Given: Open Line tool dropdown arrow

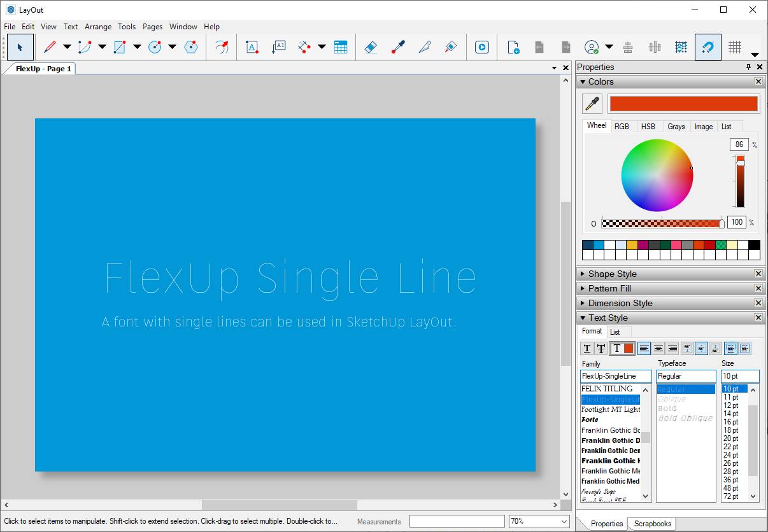Looking at the screenshot, I should pos(67,47).
